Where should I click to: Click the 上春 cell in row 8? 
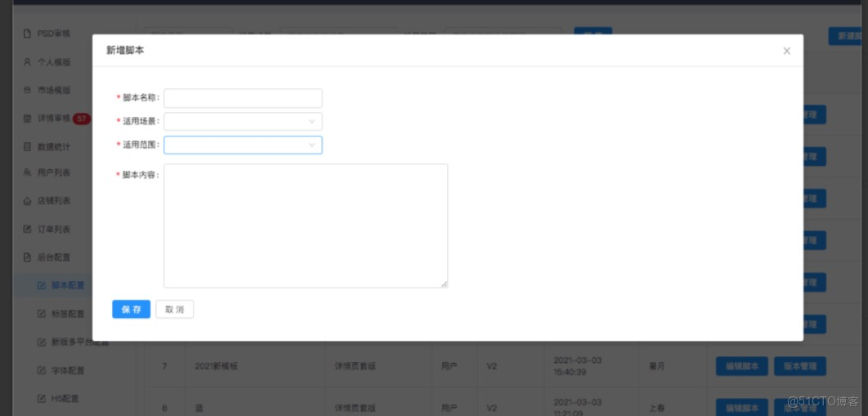(656, 409)
